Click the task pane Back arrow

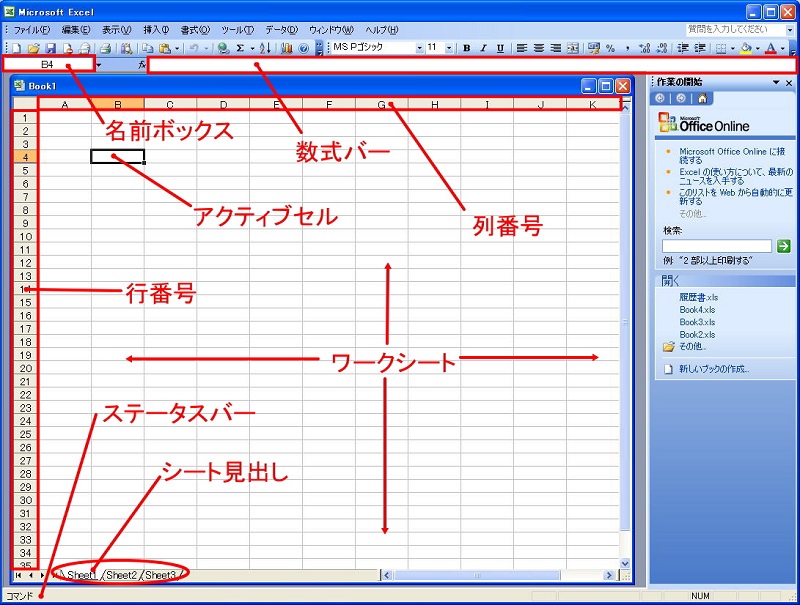(660, 98)
